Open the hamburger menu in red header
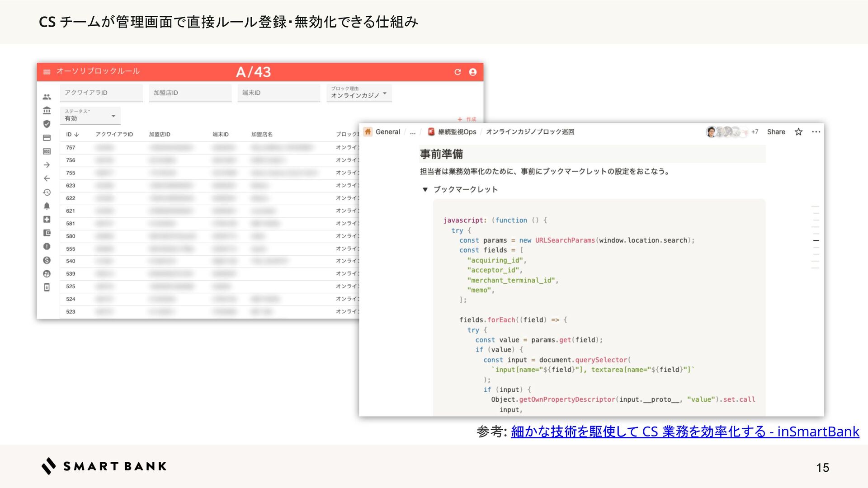This screenshot has width=868, height=488. (x=47, y=72)
